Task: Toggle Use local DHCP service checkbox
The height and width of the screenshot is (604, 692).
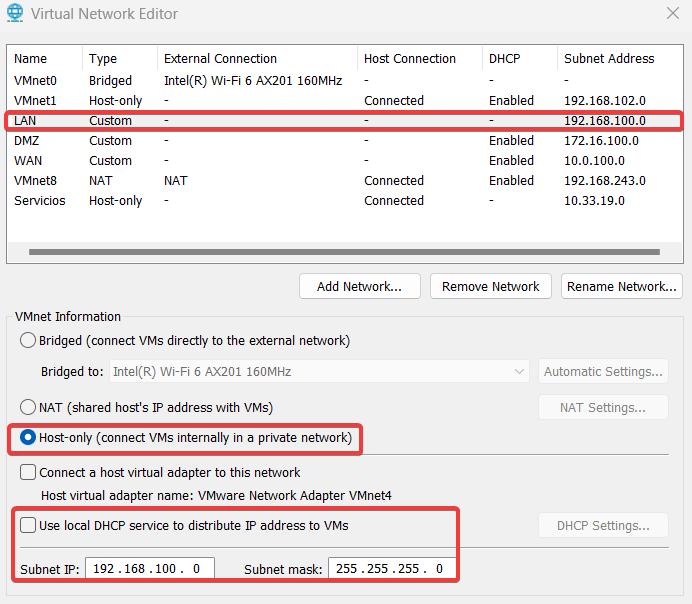Action: tap(28, 525)
